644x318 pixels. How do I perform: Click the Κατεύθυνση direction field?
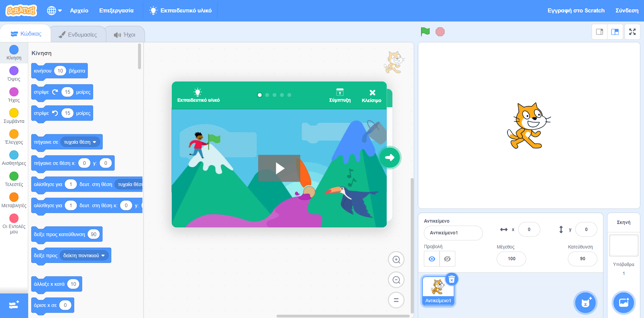583,259
